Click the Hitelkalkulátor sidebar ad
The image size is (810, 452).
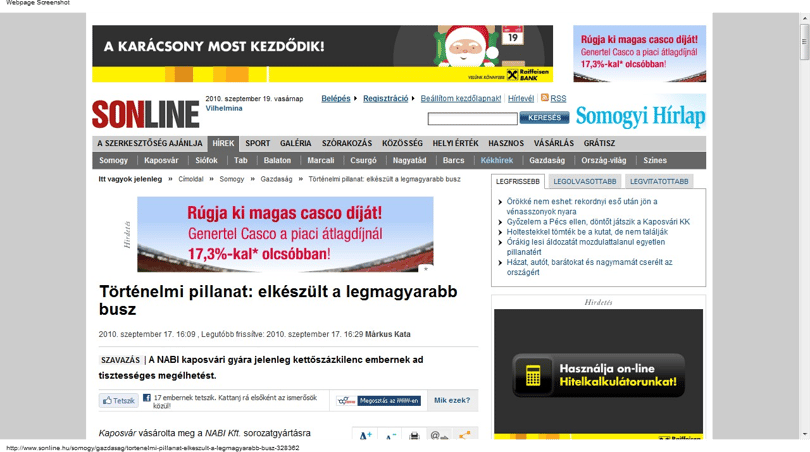click(x=598, y=374)
